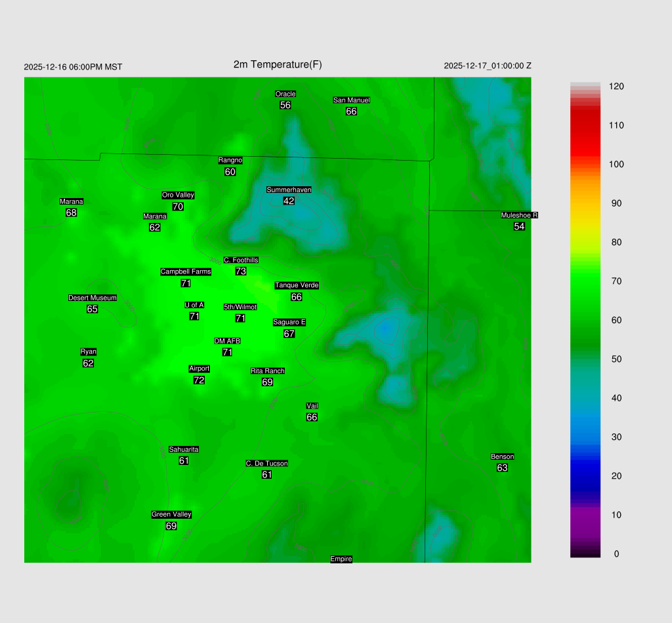Select the Muleshoe R station label
Screen dimensions: 672x623
[x=519, y=215]
